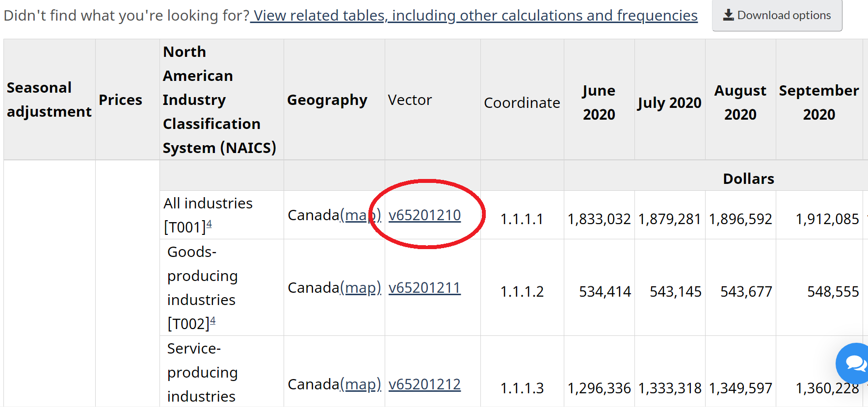
Task: Open footnote 4 beside All industries [T001]
Action: [x=209, y=225]
